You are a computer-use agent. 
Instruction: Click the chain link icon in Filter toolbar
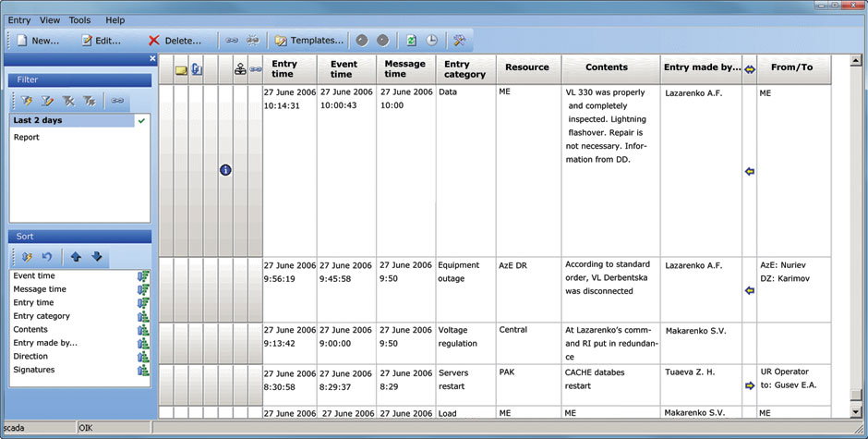(x=117, y=101)
